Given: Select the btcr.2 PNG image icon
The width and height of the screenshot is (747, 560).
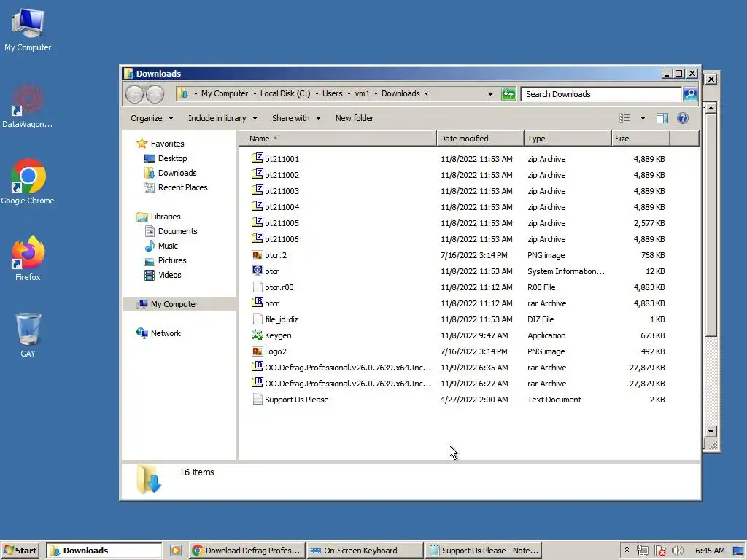Looking at the screenshot, I should click(258, 254).
